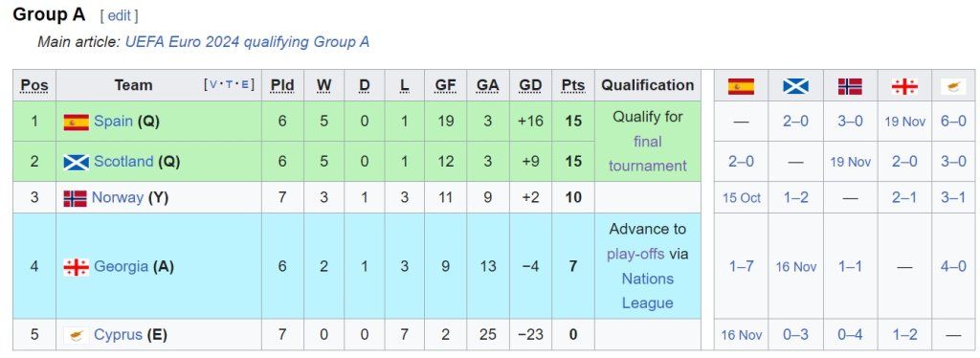The width and height of the screenshot is (980, 358).
Task: Click Spain flag in results matrix header
Action: pyautogui.click(x=741, y=86)
